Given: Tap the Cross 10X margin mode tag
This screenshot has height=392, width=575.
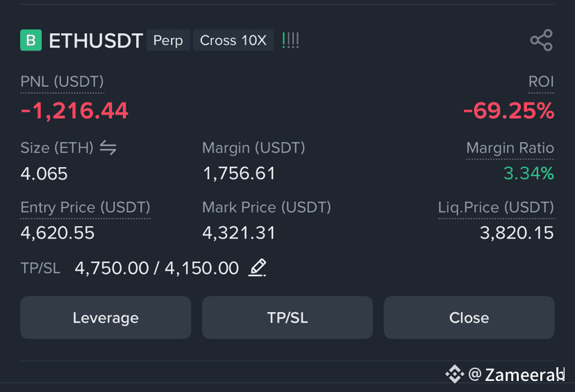Looking at the screenshot, I should tap(233, 40).
